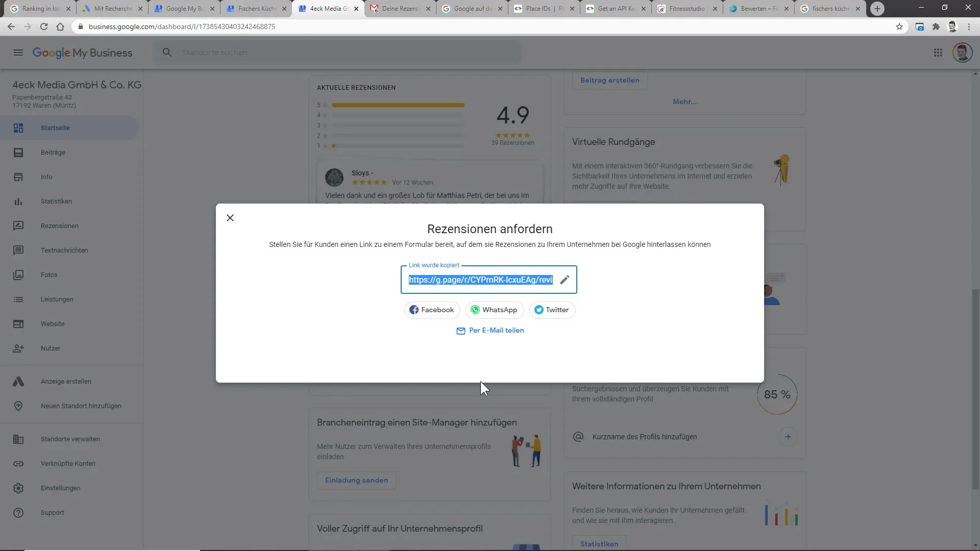Click the 85 % profile completeness circle
980x551 pixels.
pos(777,394)
